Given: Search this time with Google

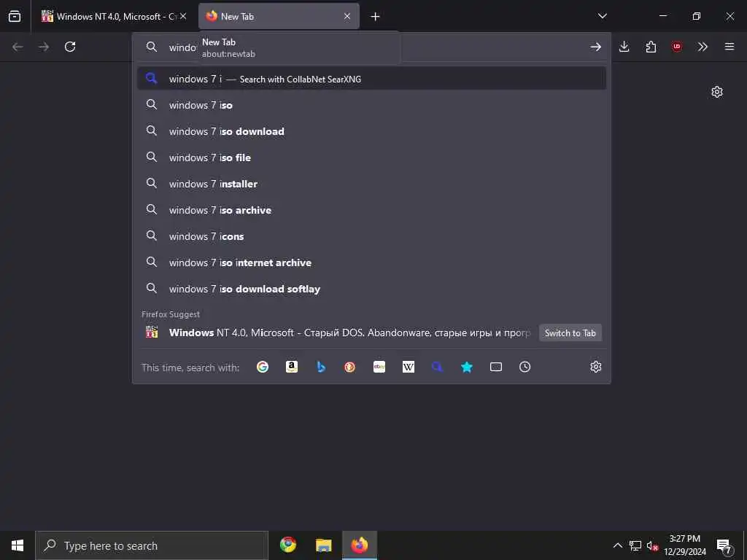Looking at the screenshot, I should (x=263, y=367).
